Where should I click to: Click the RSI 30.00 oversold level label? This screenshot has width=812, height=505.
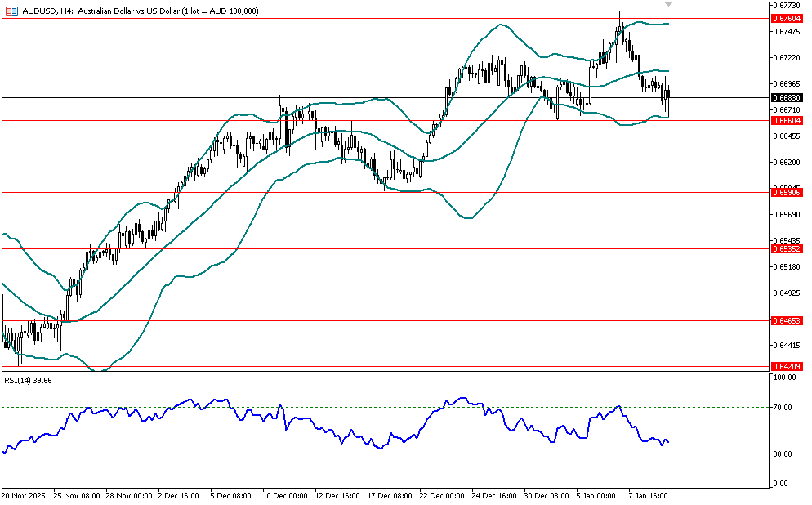click(x=783, y=454)
